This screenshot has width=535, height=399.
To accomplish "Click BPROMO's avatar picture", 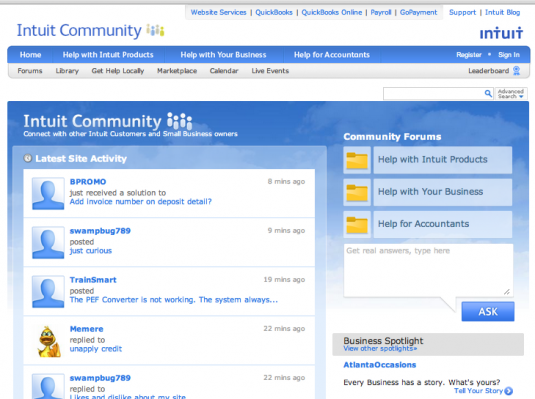I will click(48, 194).
